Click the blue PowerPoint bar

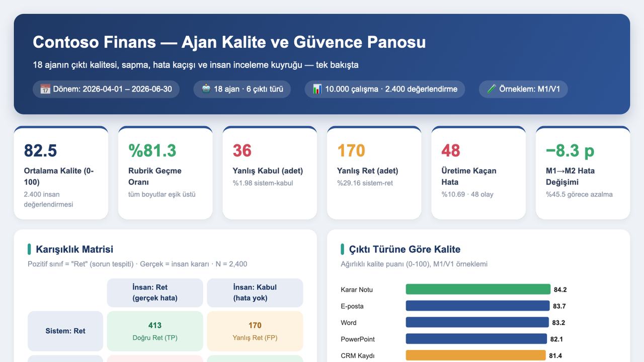pos(476,339)
